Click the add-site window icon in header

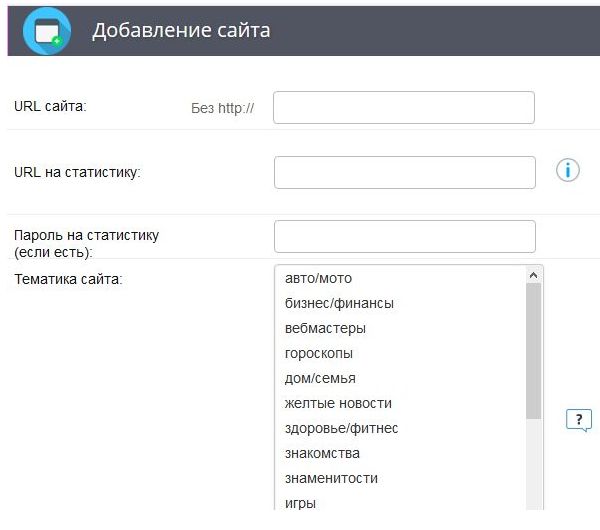[x=46, y=31]
